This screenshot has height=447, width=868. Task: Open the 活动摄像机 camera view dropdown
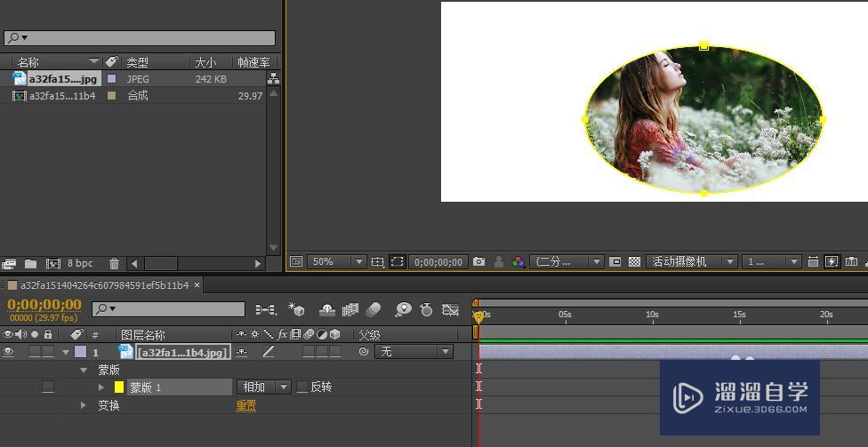[x=692, y=261]
